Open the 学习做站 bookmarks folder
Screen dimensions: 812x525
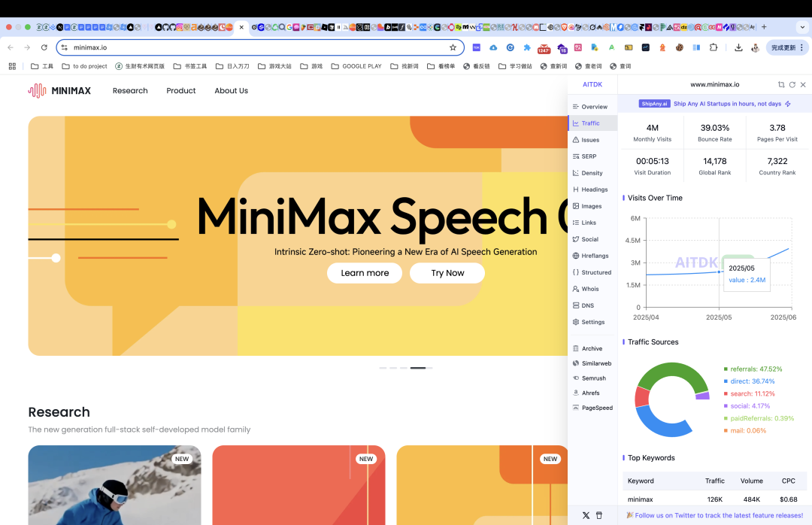click(515, 66)
